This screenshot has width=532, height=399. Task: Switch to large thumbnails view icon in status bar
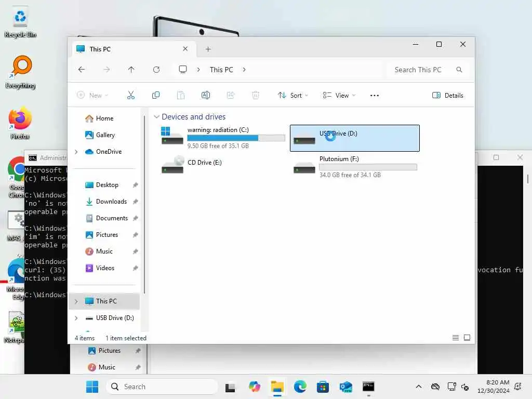click(x=467, y=338)
